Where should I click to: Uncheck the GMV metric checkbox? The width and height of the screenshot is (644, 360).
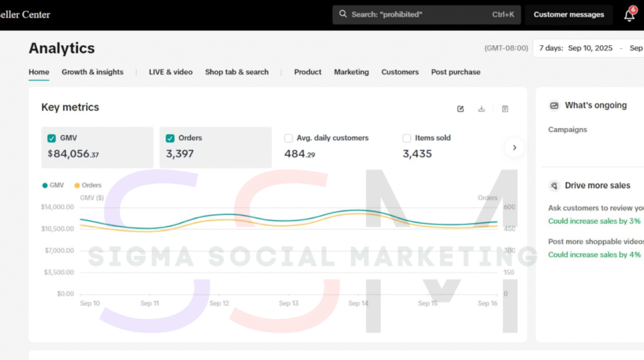point(51,138)
